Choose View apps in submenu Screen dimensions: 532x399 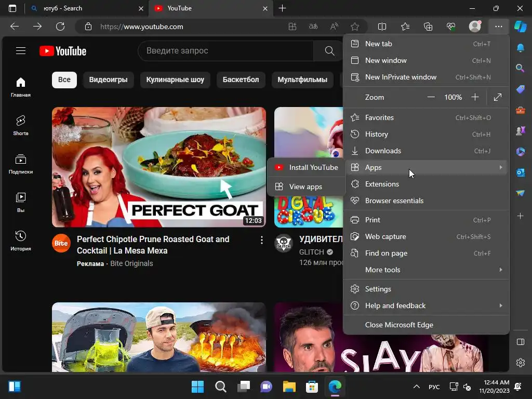(307, 187)
